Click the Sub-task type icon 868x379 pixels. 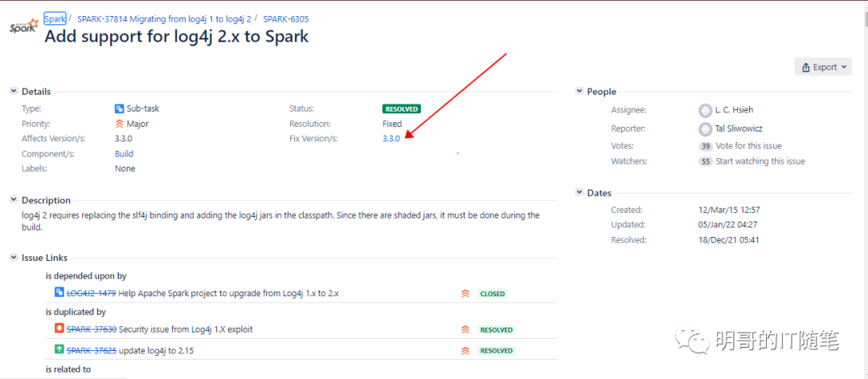[119, 109]
